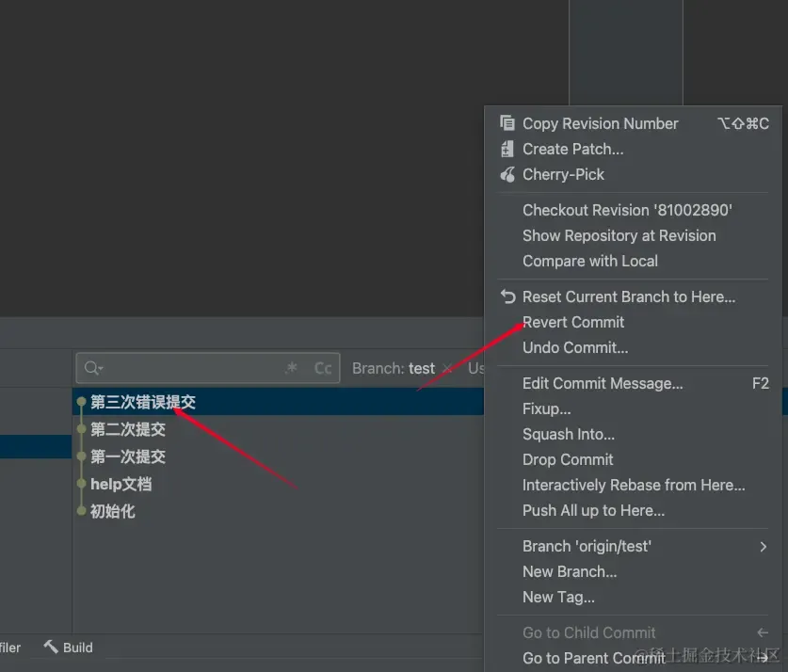
Task: Clear the Branch: test filter with its x
Action: coord(446,368)
